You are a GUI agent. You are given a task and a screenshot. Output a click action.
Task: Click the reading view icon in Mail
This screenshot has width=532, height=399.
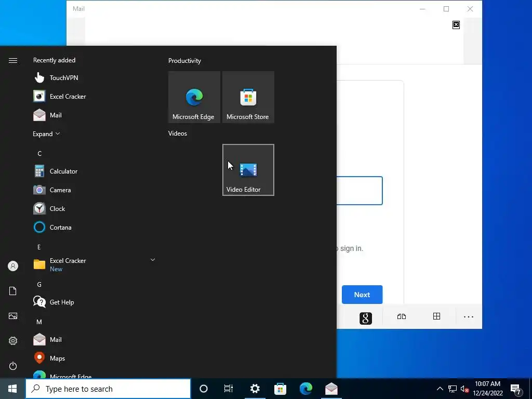(x=402, y=316)
